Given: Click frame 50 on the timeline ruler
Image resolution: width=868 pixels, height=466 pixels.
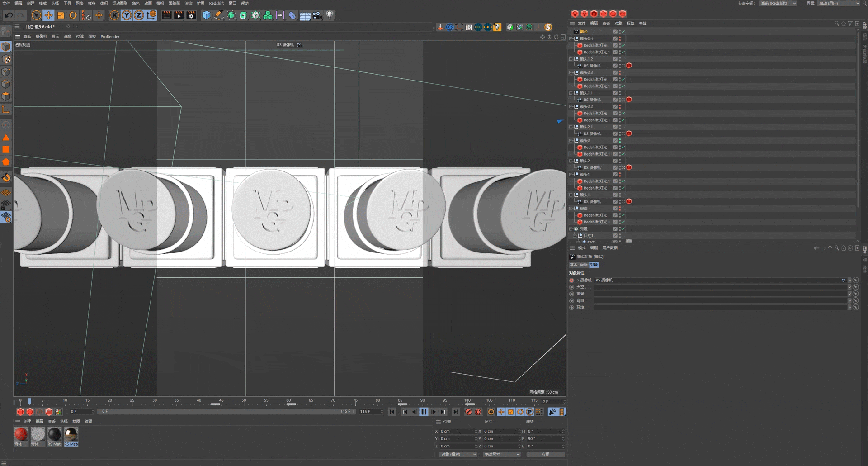Looking at the screenshot, I should click(244, 401).
